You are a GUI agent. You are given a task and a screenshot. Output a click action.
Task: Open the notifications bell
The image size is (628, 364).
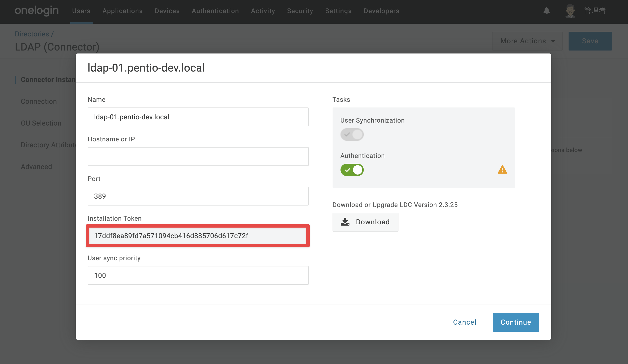pyautogui.click(x=547, y=11)
